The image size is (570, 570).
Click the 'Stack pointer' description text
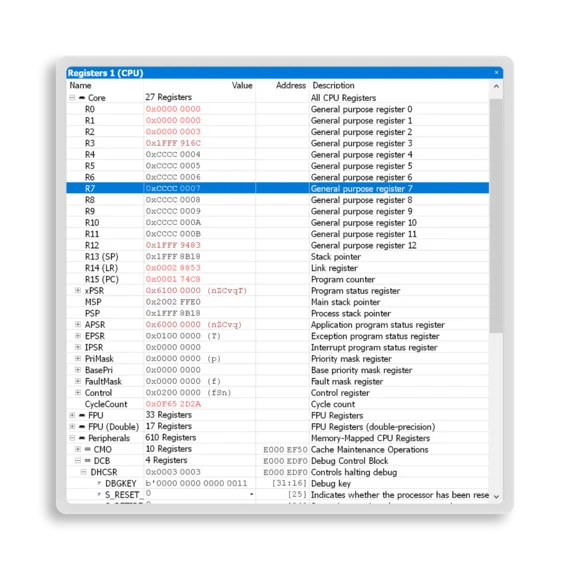(x=336, y=257)
